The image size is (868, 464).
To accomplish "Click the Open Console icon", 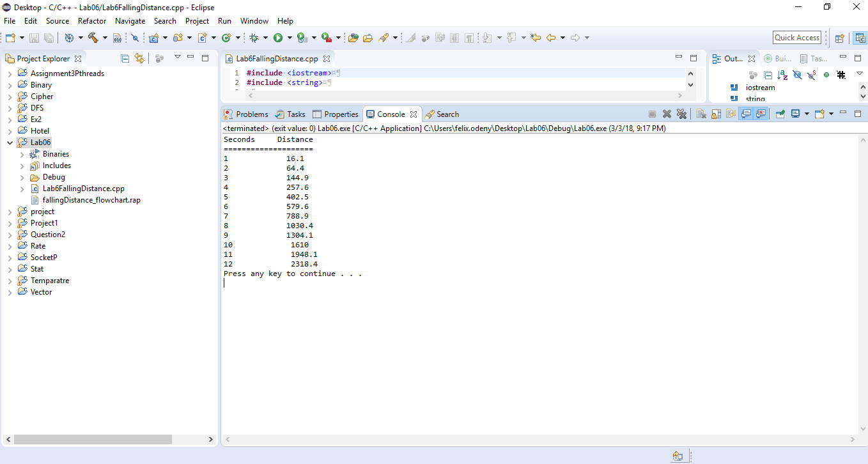I will 820,114.
